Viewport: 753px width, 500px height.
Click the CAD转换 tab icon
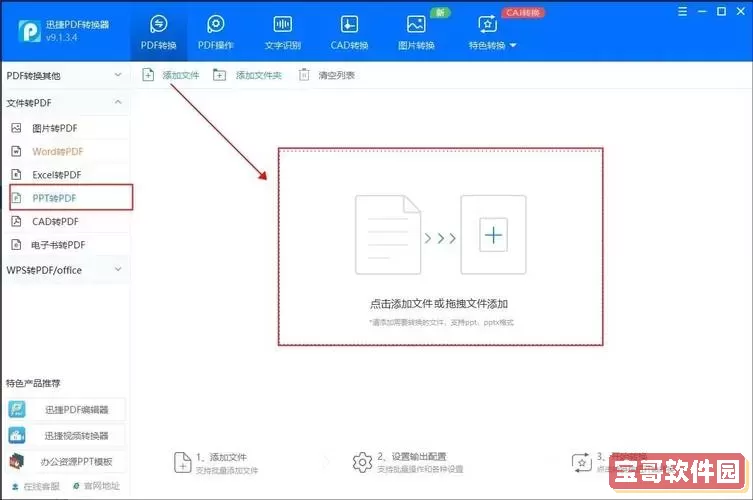point(349,24)
